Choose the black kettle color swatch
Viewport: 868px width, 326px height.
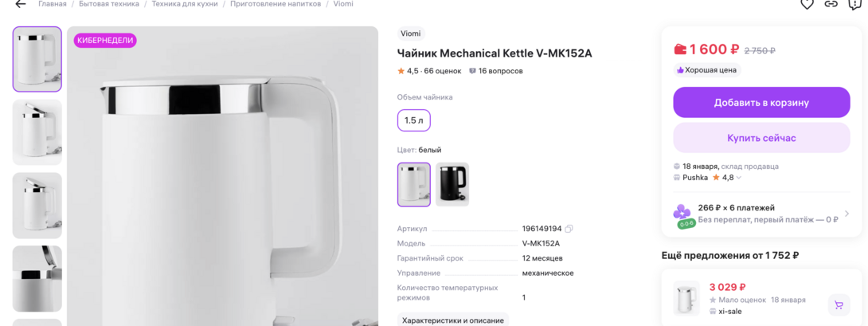pos(452,184)
